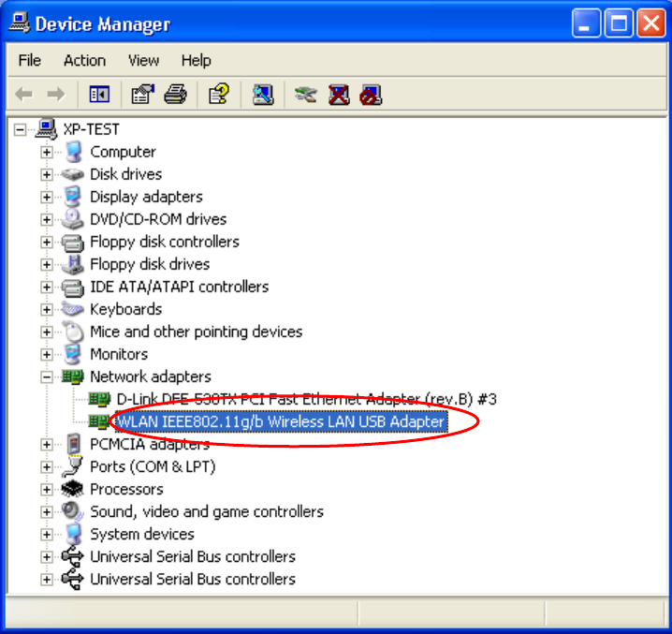Toggle the console tree pane icon
The width and height of the screenshot is (672, 634).
[x=99, y=94]
